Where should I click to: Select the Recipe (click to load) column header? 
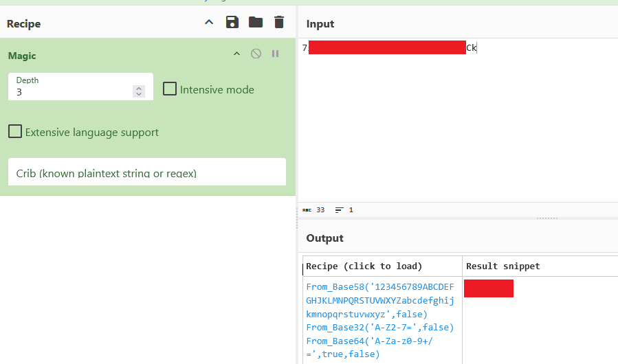coord(364,266)
